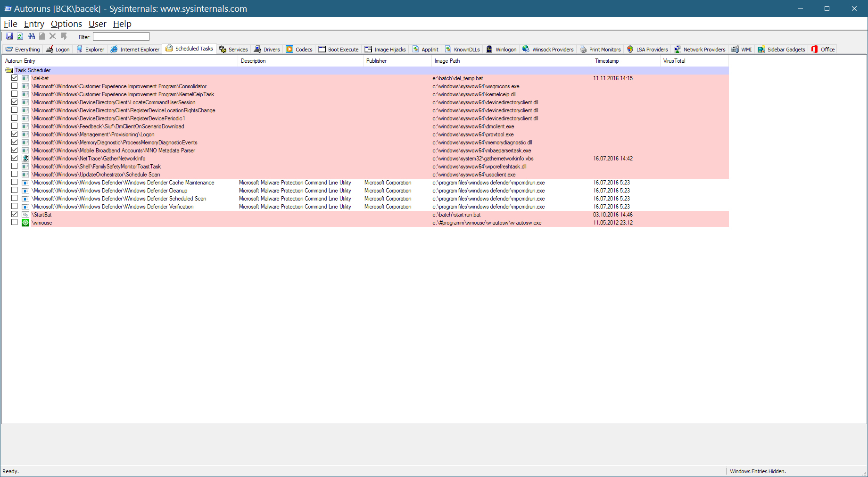Sort by the Image Path column header

[512, 61]
